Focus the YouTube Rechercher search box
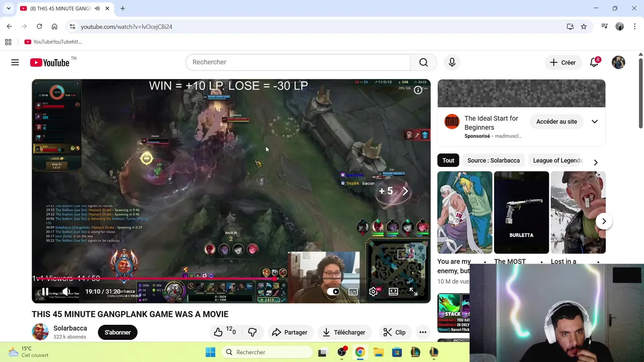This screenshot has width=644, height=362. pos(298,62)
